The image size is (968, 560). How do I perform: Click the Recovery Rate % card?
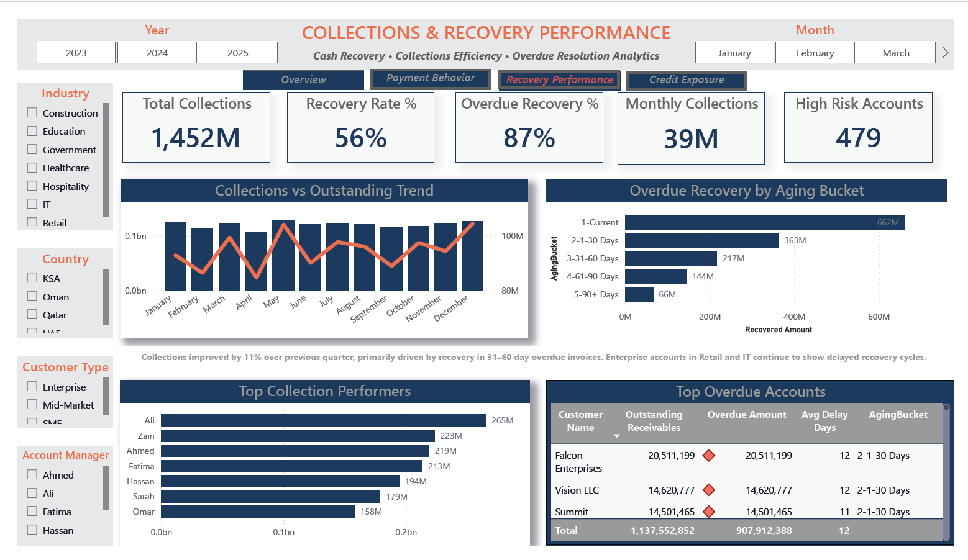coord(360,127)
